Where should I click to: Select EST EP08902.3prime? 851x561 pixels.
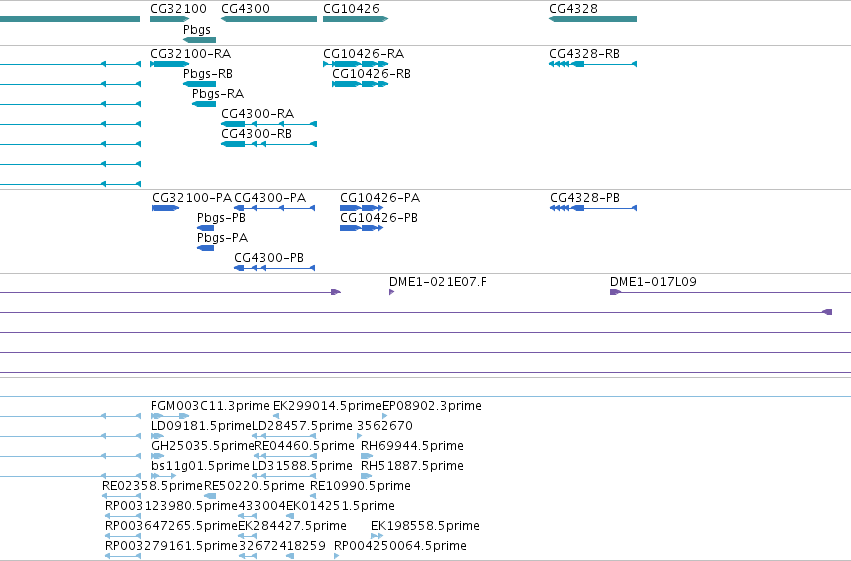click(385, 416)
